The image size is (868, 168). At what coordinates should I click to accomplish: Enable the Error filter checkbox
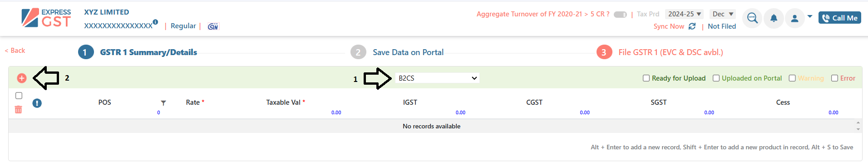[x=834, y=78]
